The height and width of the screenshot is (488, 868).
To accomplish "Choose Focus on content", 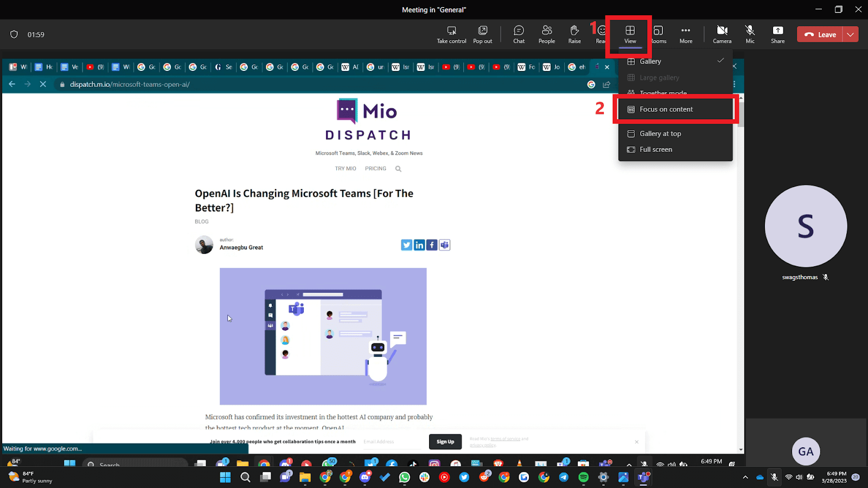I will pyautogui.click(x=675, y=109).
